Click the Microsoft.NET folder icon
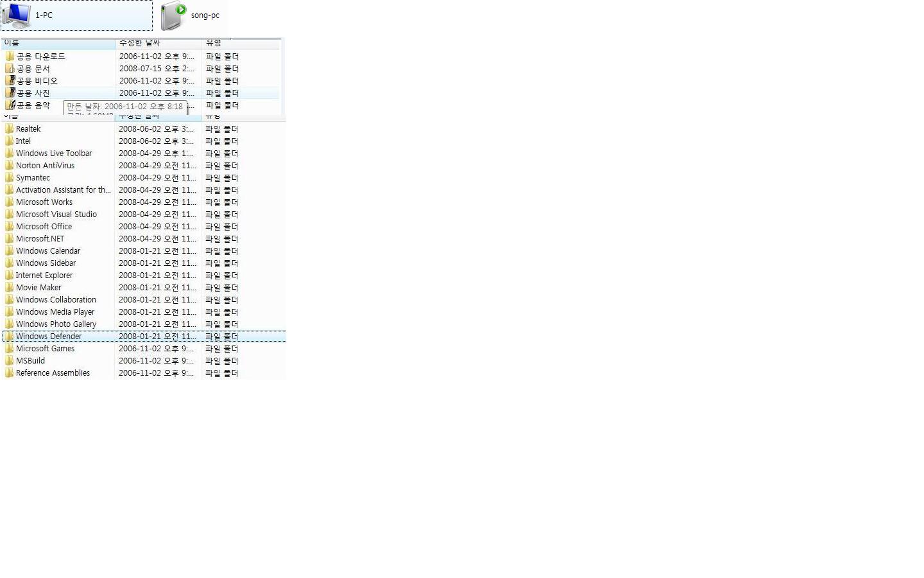The height and width of the screenshot is (578, 924). click(9, 239)
